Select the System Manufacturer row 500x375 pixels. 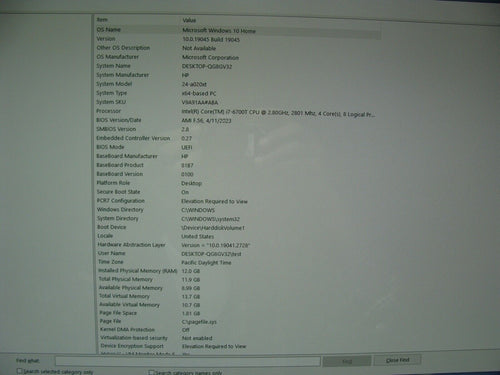[237, 75]
